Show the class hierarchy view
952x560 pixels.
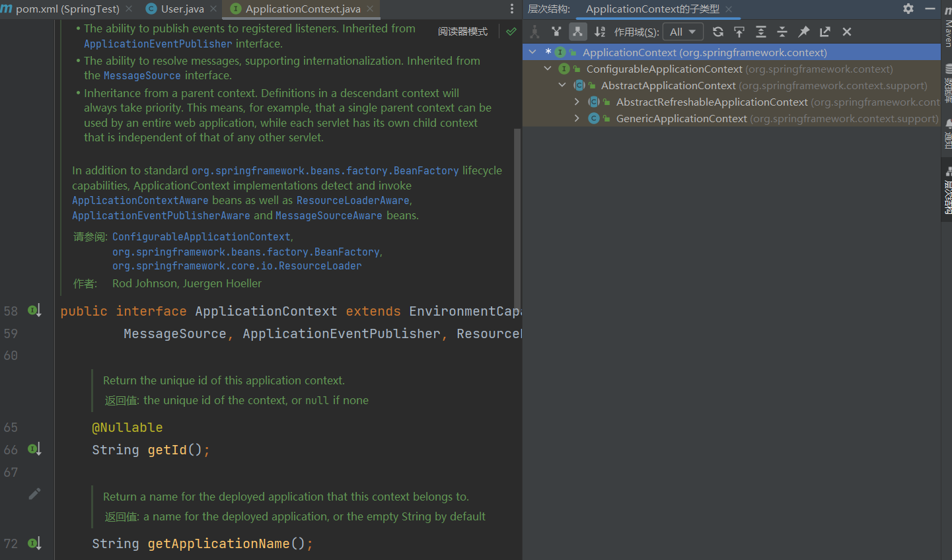click(x=535, y=32)
